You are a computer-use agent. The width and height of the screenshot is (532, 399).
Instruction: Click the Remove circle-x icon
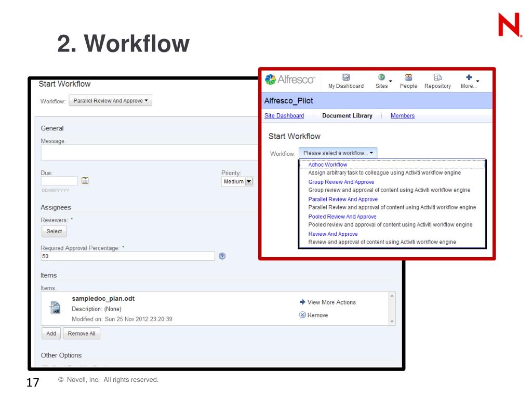point(302,315)
